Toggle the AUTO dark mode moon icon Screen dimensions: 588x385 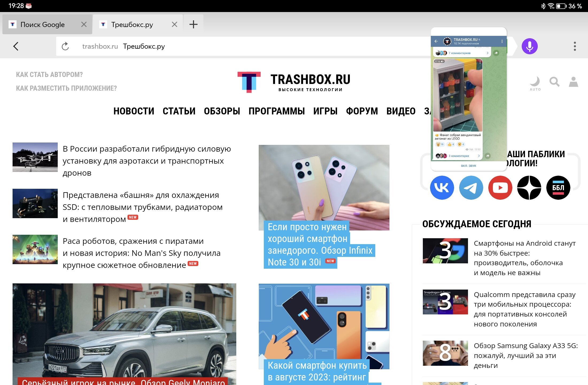tap(535, 83)
